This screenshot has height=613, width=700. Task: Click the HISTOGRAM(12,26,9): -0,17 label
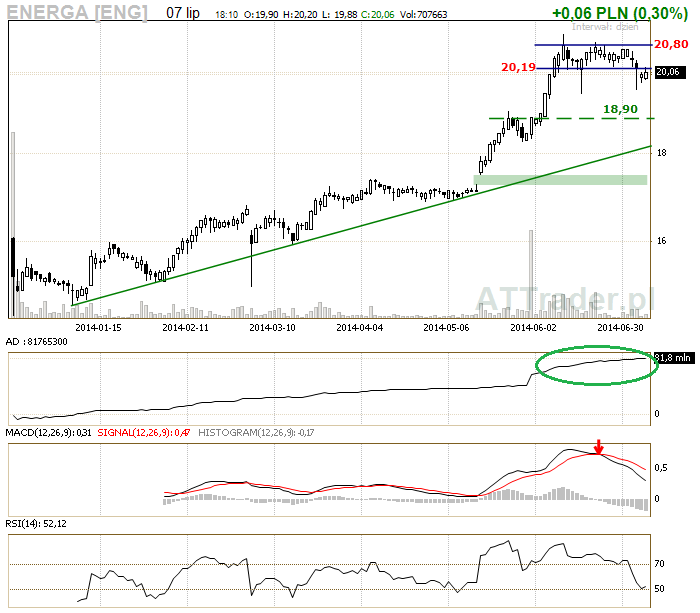coord(256,433)
